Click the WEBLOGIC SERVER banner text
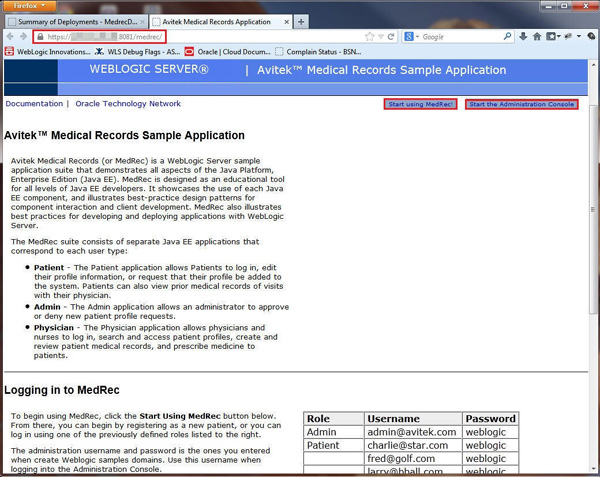The height and width of the screenshot is (477, 600). 149,70
